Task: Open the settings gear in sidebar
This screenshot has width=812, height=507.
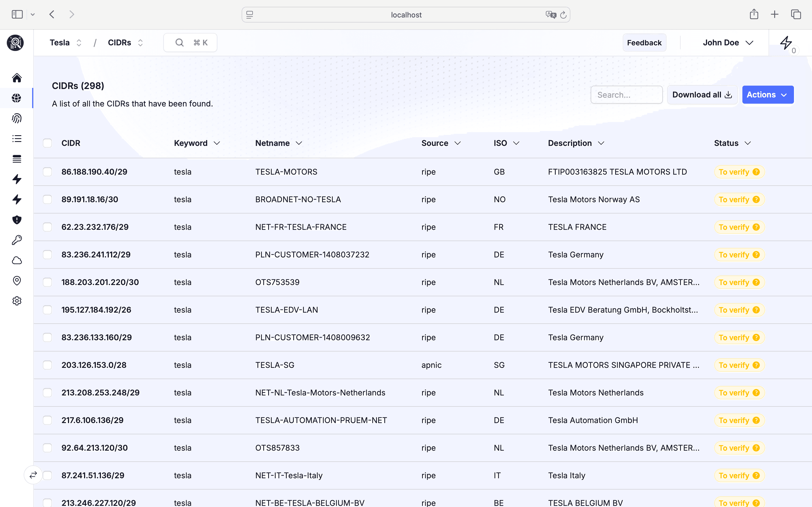Action: point(17,301)
